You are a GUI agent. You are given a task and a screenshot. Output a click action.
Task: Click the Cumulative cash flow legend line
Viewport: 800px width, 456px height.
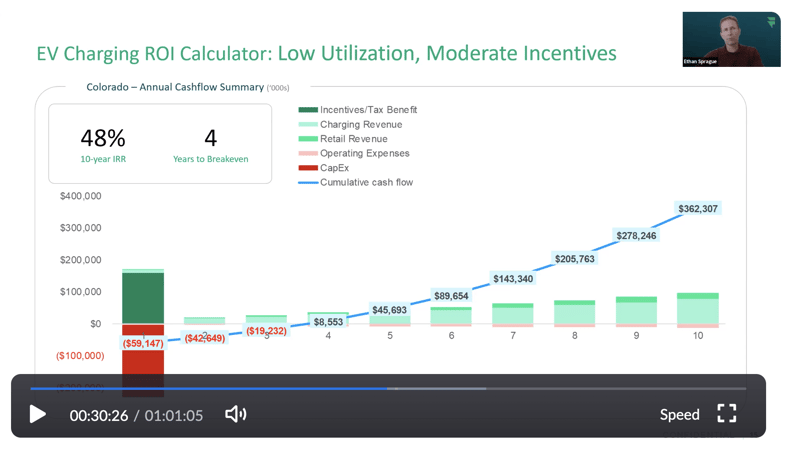[x=308, y=182]
